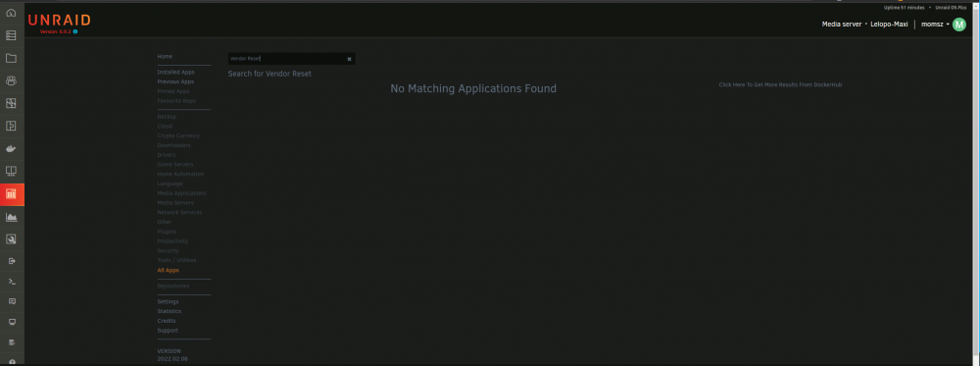Click the Lelopo-Maxi server name

click(x=889, y=25)
